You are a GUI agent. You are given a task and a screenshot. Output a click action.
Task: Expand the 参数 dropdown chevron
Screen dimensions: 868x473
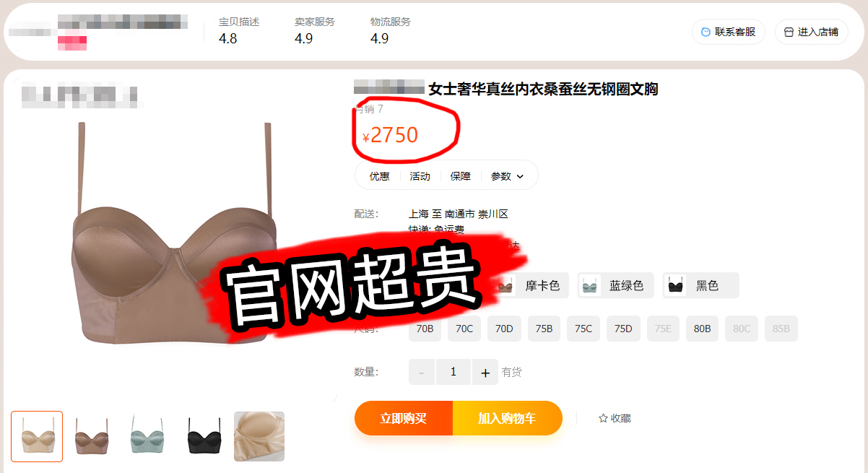(x=520, y=176)
